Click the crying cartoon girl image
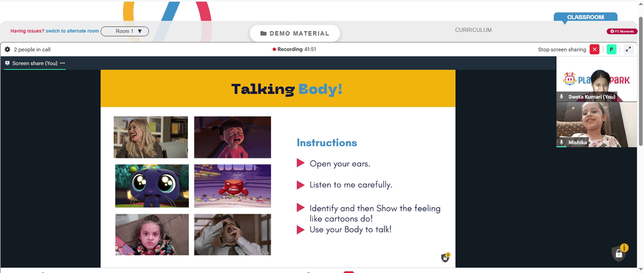This screenshot has height=273, width=644. (232, 137)
